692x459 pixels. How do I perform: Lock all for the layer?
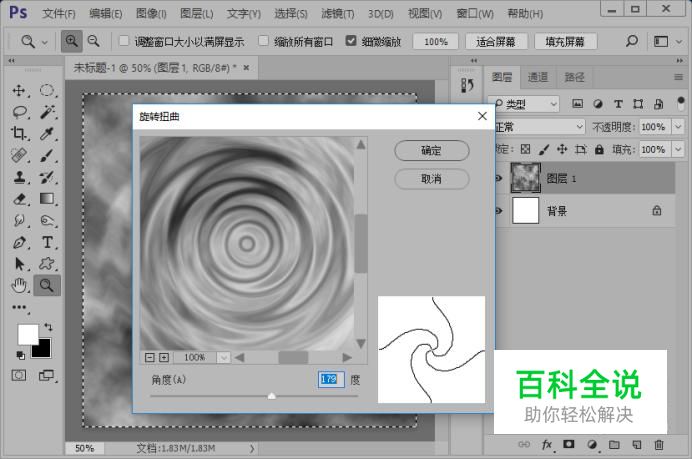pyautogui.click(x=599, y=150)
